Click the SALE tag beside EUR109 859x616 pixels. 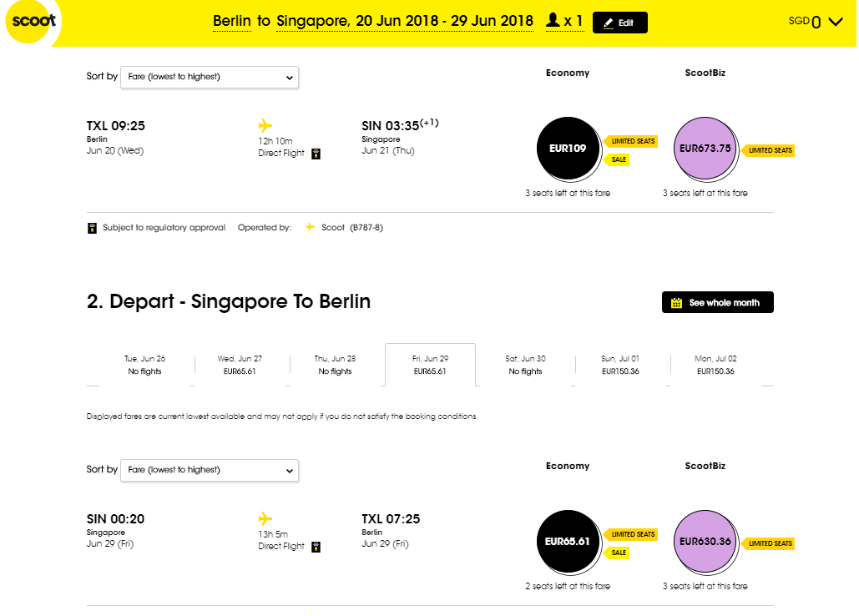(617, 159)
